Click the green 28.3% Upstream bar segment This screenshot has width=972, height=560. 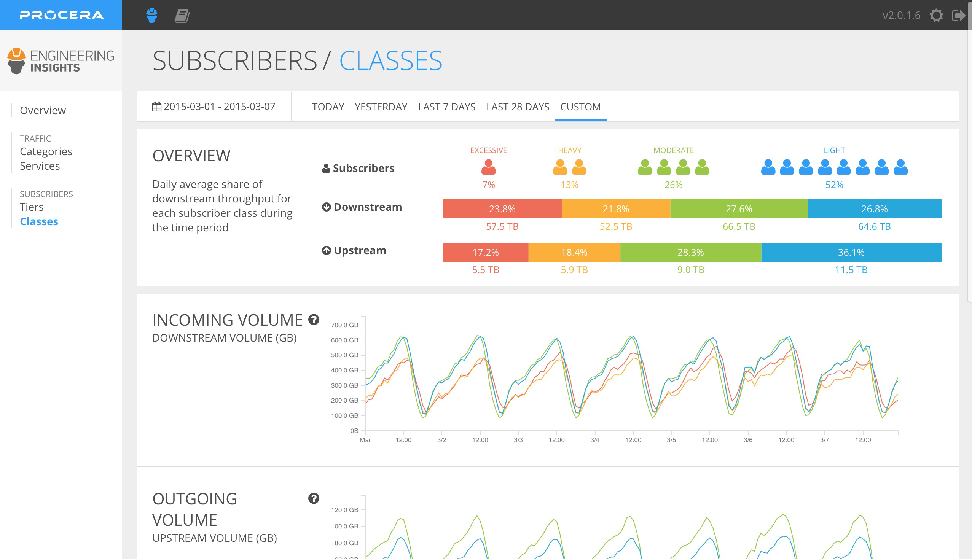click(x=691, y=252)
